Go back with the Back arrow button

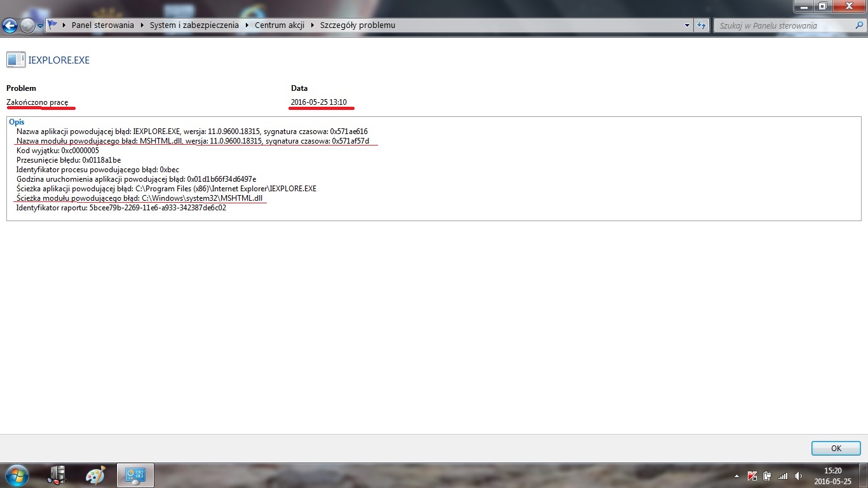click(x=10, y=25)
